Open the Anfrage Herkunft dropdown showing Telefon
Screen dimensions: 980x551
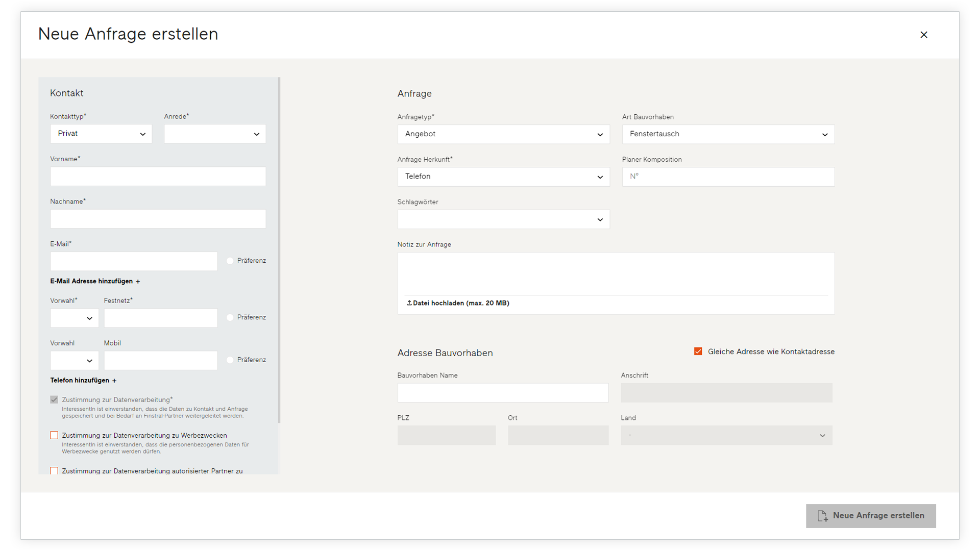[503, 177]
